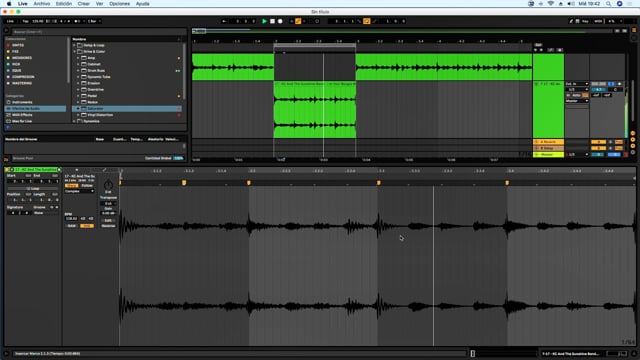Click the second orange warp marker
Viewport: 640px width, 360px height.
pos(184,183)
